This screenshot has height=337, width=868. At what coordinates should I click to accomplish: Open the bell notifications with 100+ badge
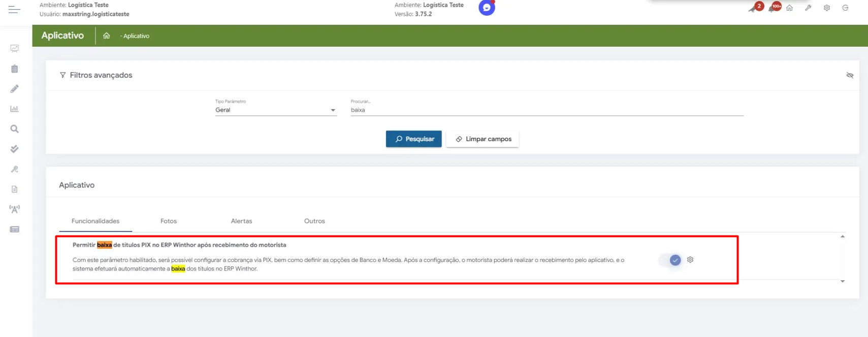[775, 8]
